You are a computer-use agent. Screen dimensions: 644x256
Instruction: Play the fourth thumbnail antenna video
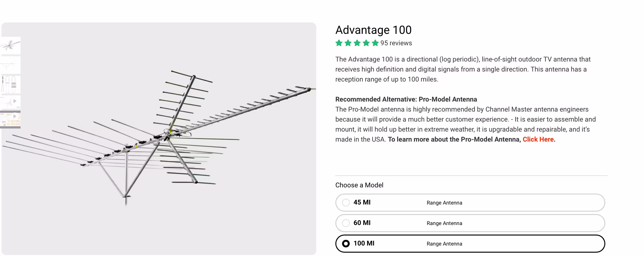point(11,102)
